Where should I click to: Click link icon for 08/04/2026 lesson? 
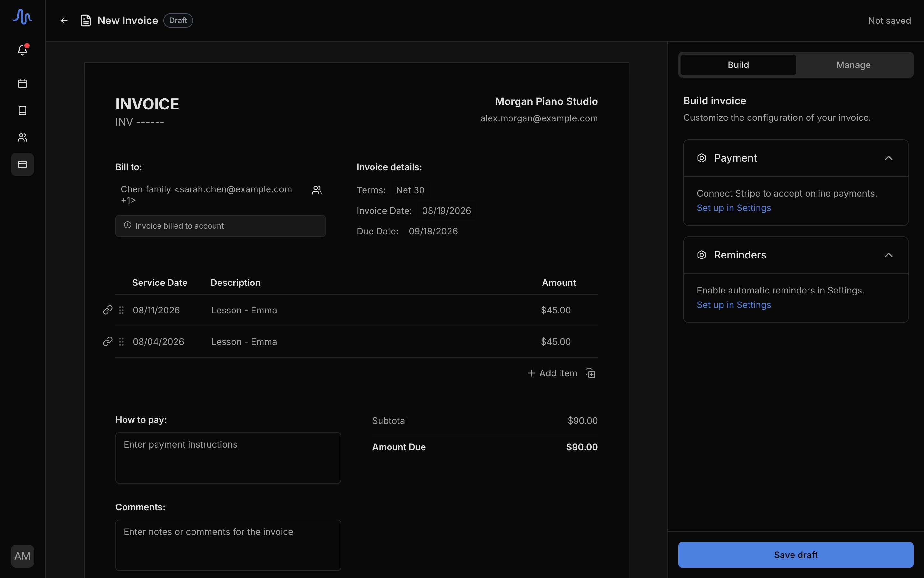pyautogui.click(x=108, y=341)
